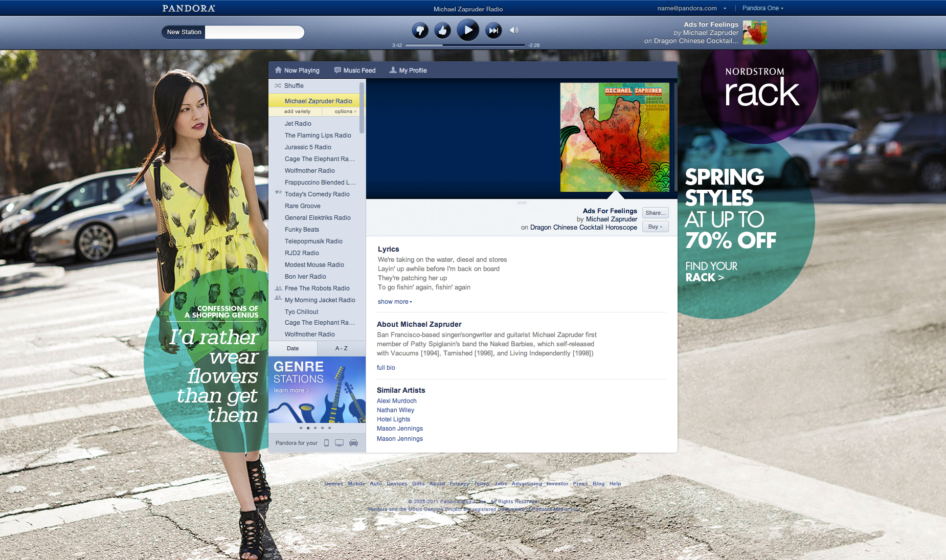This screenshot has height=560, width=946.
Task: Open the station options menu
Action: pyautogui.click(x=345, y=111)
